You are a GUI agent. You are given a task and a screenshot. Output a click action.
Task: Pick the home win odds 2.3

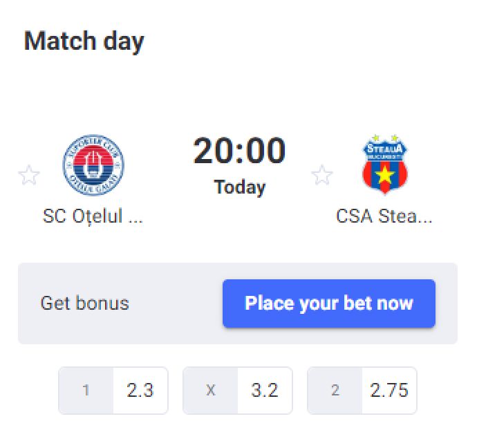[x=140, y=390]
